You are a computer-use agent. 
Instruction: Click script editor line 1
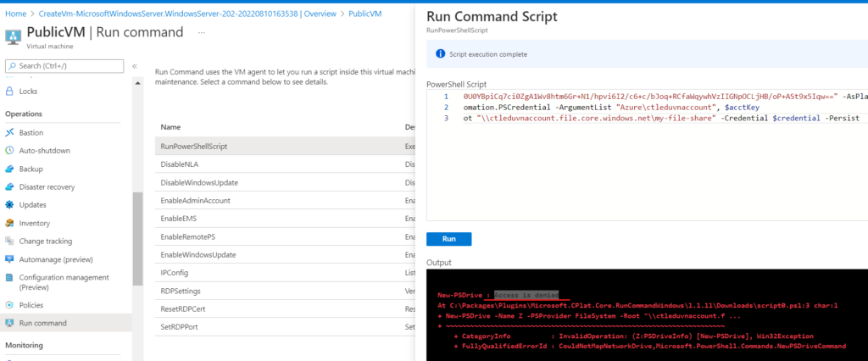[x=665, y=97]
